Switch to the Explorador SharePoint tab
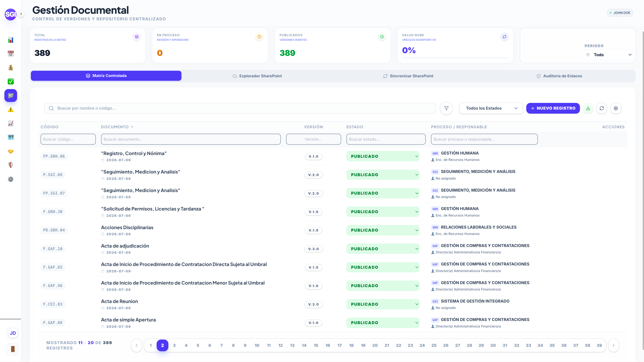The width and height of the screenshot is (644, 362). click(x=257, y=76)
